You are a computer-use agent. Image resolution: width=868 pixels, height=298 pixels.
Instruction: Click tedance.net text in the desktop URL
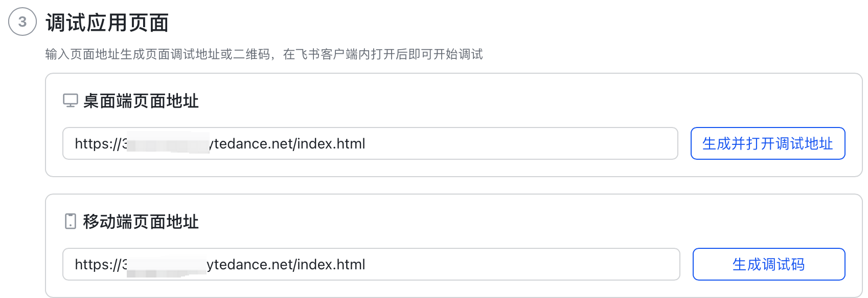[x=254, y=143]
